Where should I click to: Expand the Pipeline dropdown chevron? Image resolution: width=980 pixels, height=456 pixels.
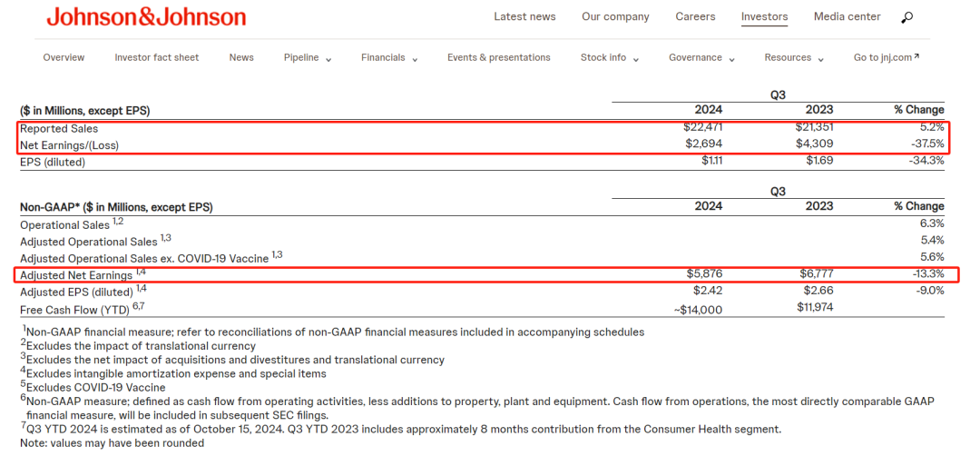pos(328,59)
